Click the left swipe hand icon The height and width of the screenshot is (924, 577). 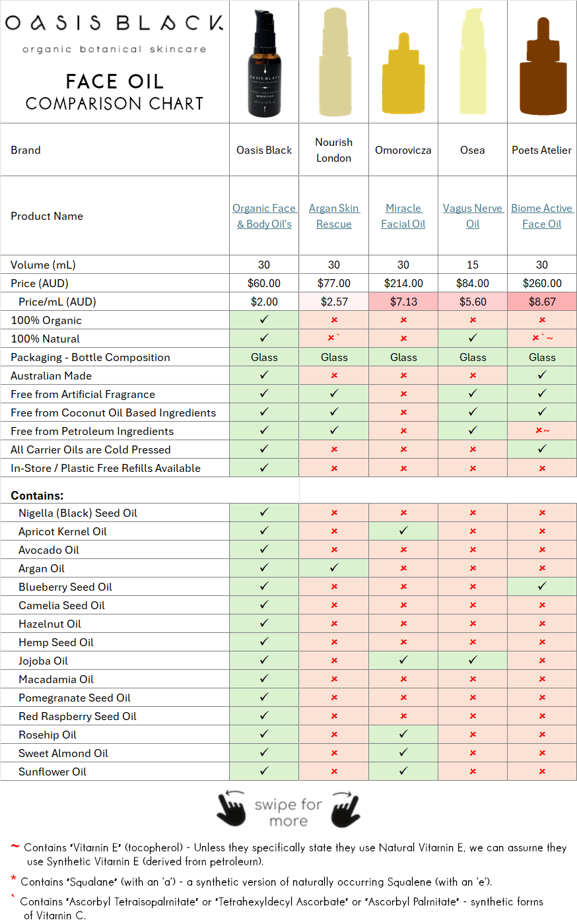click(231, 808)
